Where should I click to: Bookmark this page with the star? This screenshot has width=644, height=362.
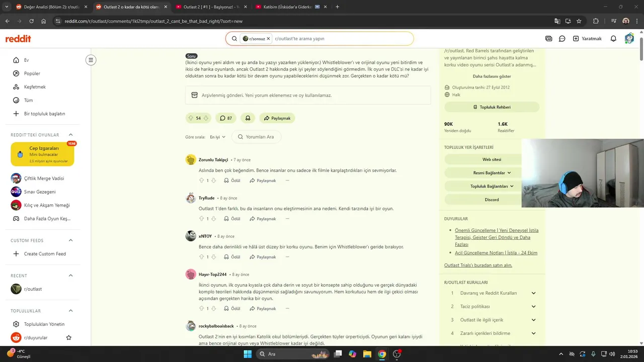(x=579, y=21)
